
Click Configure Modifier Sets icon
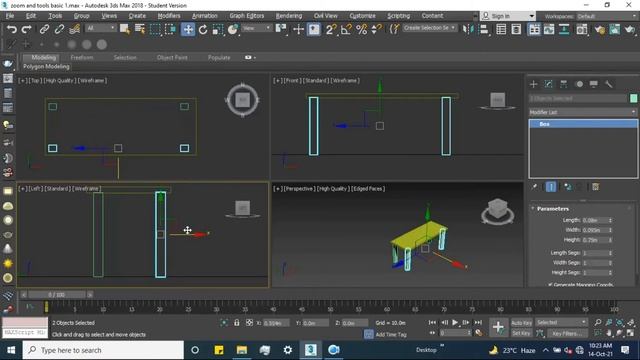[x=596, y=187]
